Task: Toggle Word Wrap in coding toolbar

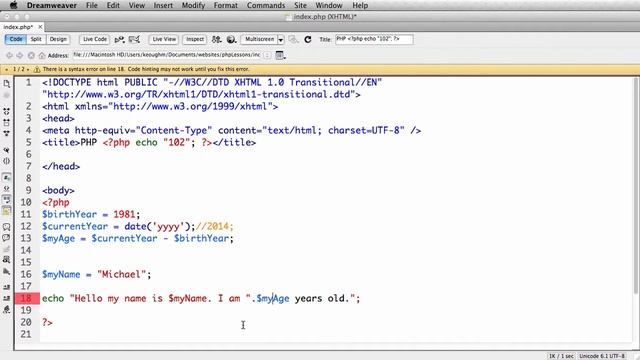Action: pyautogui.click(x=7, y=200)
